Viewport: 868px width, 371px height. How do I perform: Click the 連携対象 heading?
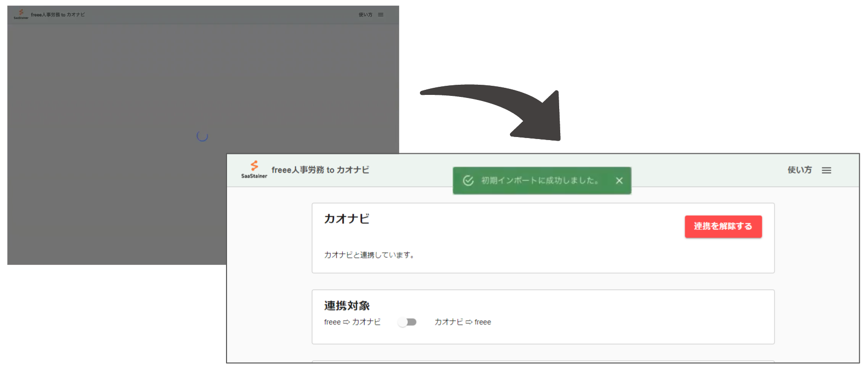pyautogui.click(x=347, y=306)
